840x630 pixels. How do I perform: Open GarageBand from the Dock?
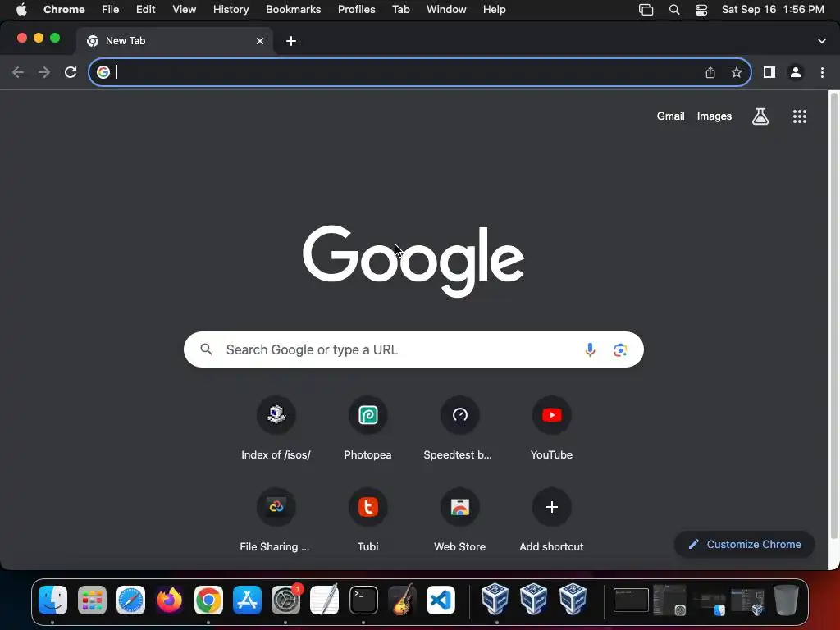point(402,600)
